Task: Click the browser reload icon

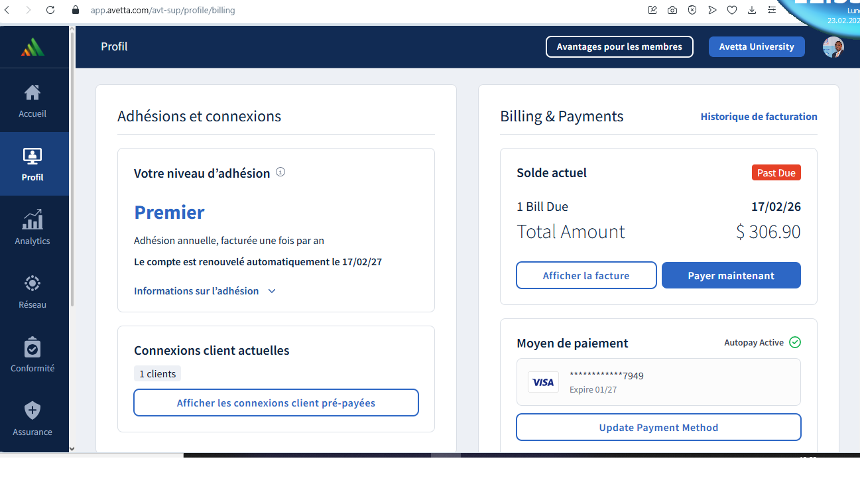Action: (x=50, y=10)
